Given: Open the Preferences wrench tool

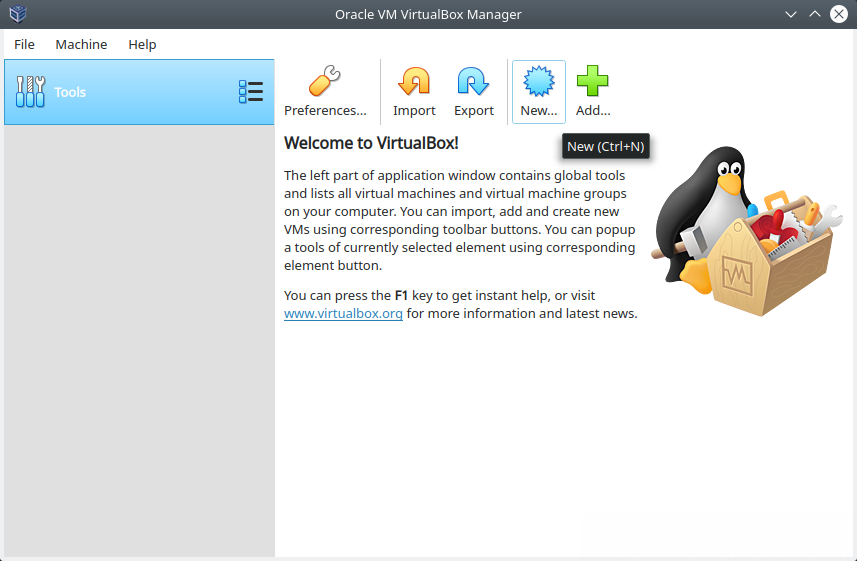Looking at the screenshot, I should pyautogui.click(x=325, y=91).
